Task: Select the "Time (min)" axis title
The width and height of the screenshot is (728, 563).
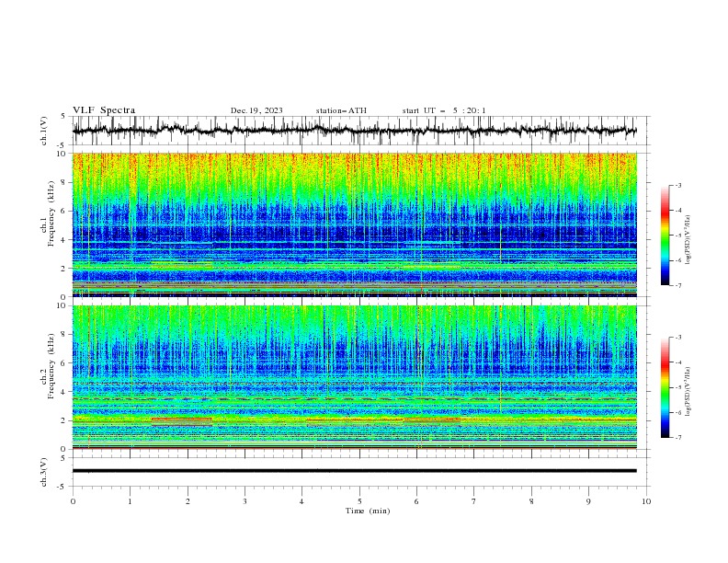Action: click(368, 511)
